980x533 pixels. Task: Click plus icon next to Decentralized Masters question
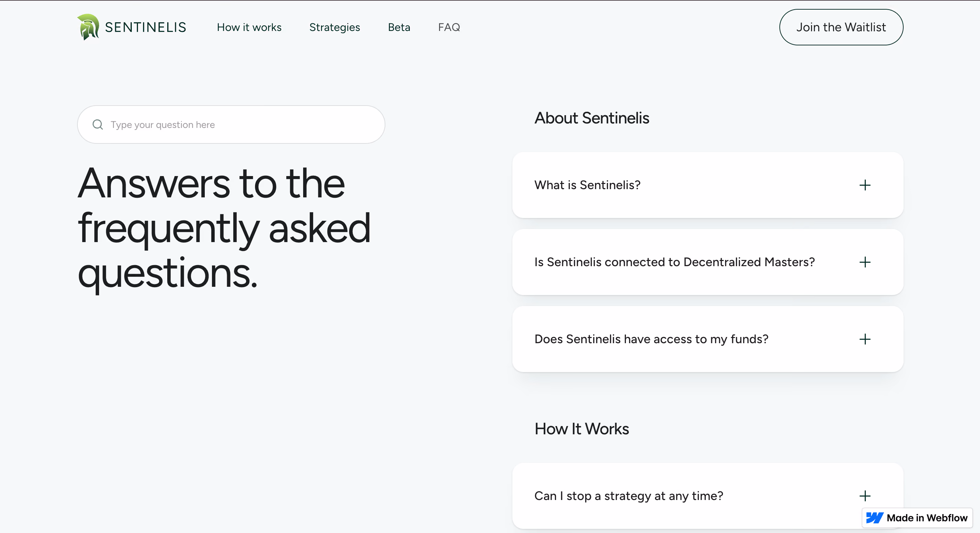click(x=865, y=262)
